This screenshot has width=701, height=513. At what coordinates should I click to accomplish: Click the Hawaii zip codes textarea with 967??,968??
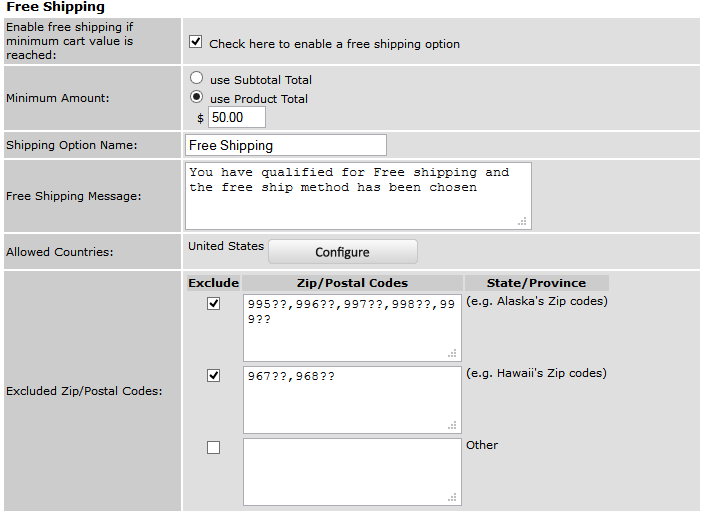(352, 400)
